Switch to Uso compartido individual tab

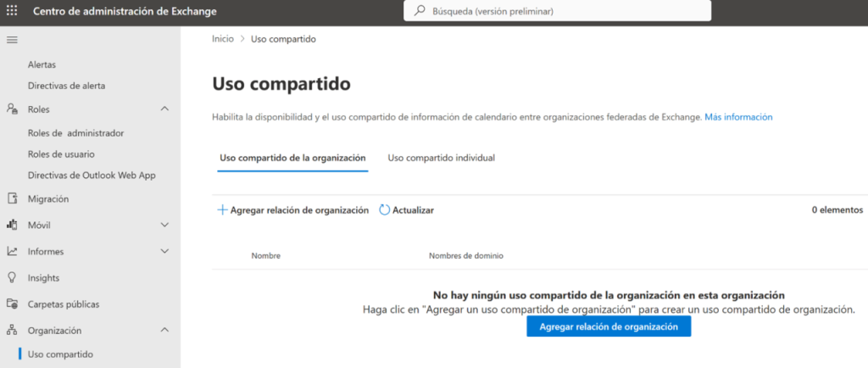tap(441, 158)
